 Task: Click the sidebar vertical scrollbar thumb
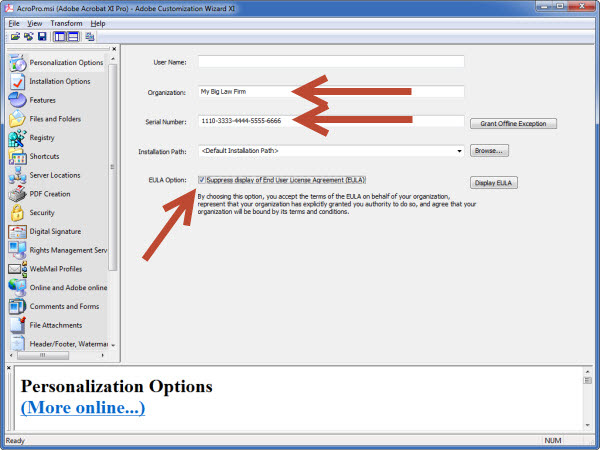point(112,167)
